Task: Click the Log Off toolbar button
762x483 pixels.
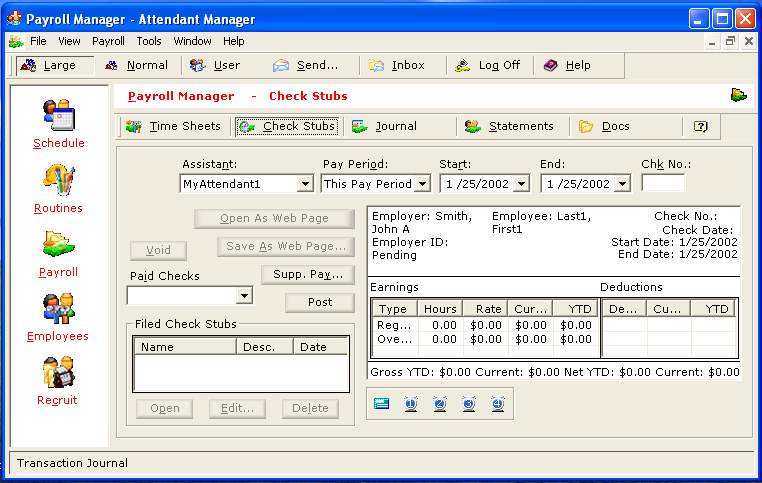Action: point(488,65)
